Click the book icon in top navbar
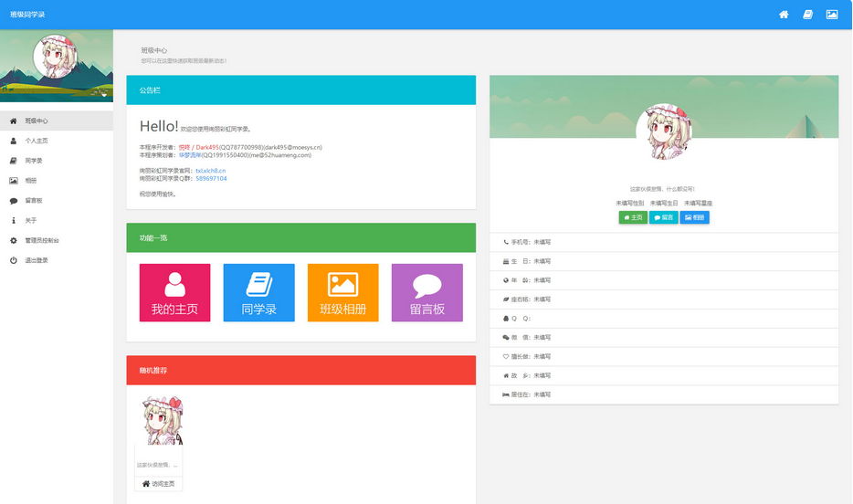 coord(808,15)
